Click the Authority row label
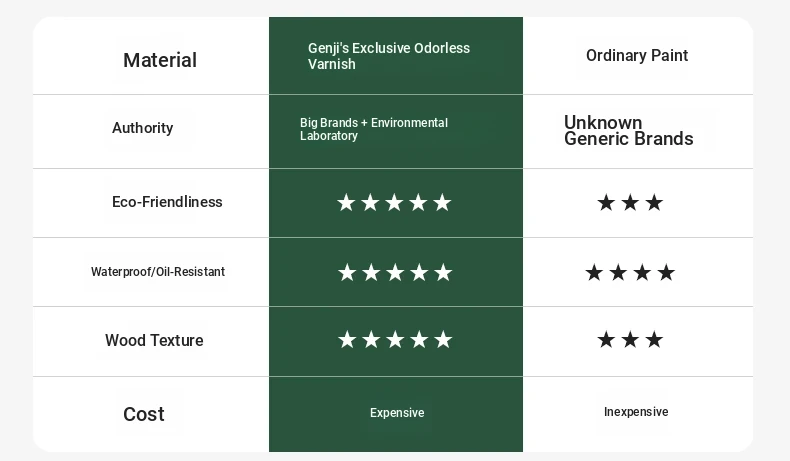 tap(143, 128)
